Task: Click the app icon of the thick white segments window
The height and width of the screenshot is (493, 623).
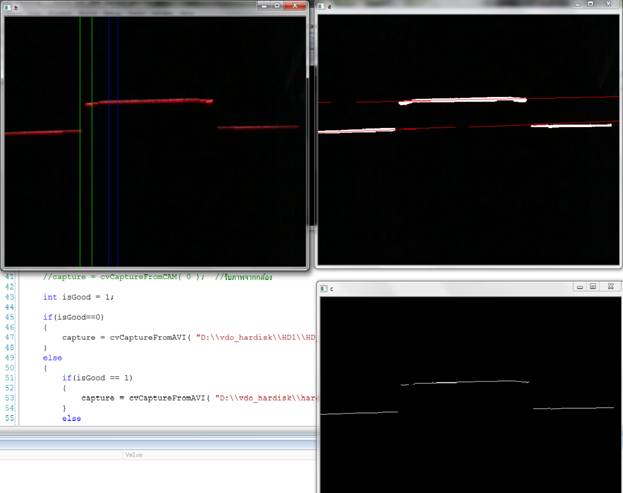Action: pos(322,6)
